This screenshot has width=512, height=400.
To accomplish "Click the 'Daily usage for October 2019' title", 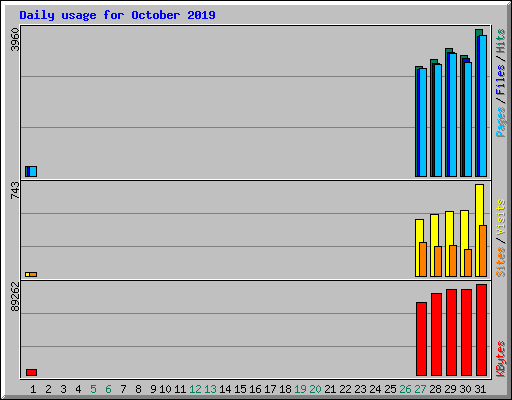I will [117, 15].
